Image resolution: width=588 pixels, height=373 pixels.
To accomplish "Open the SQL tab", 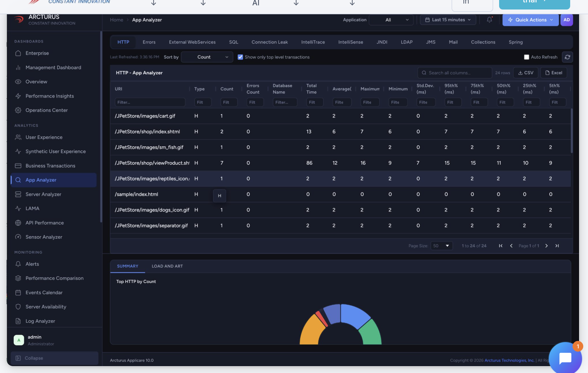I will point(234,42).
